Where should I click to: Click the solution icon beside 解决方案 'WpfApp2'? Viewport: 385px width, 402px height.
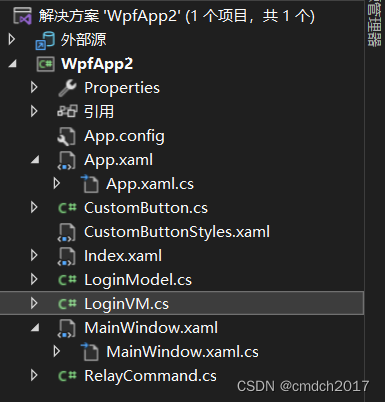click(x=22, y=16)
